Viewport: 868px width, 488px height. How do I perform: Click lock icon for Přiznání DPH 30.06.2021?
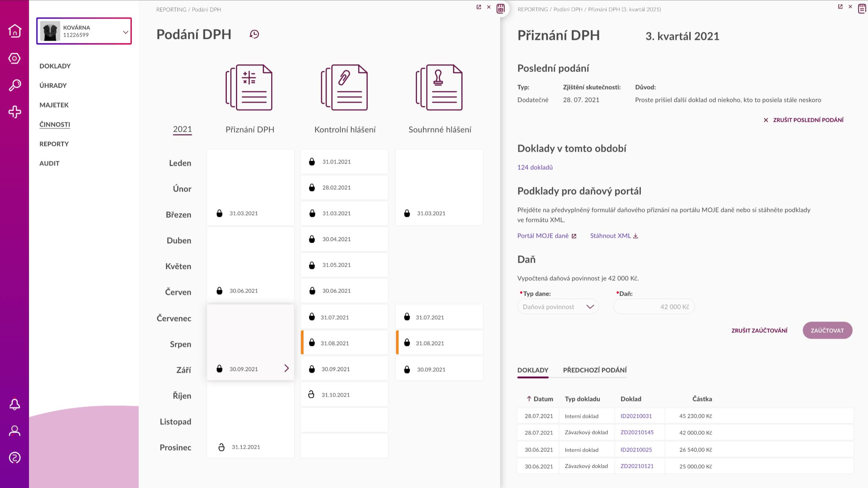219,291
